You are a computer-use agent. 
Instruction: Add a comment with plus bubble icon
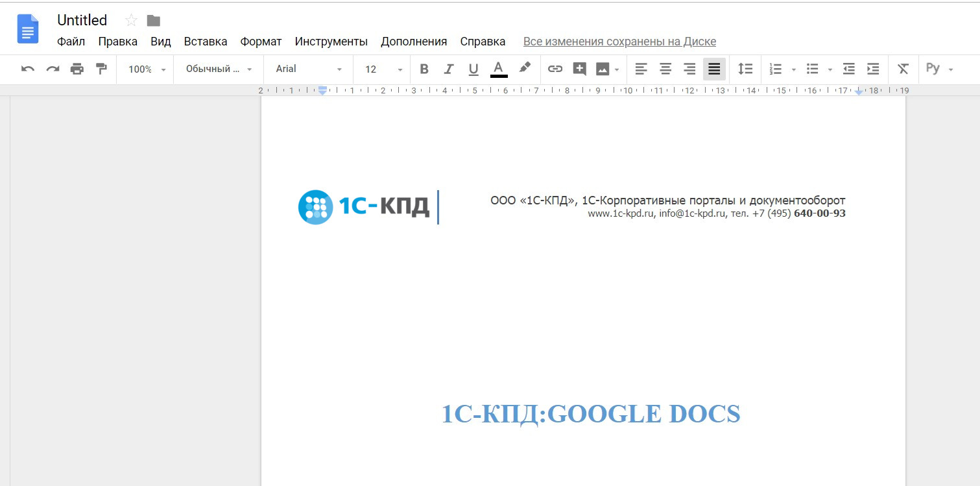pos(580,69)
